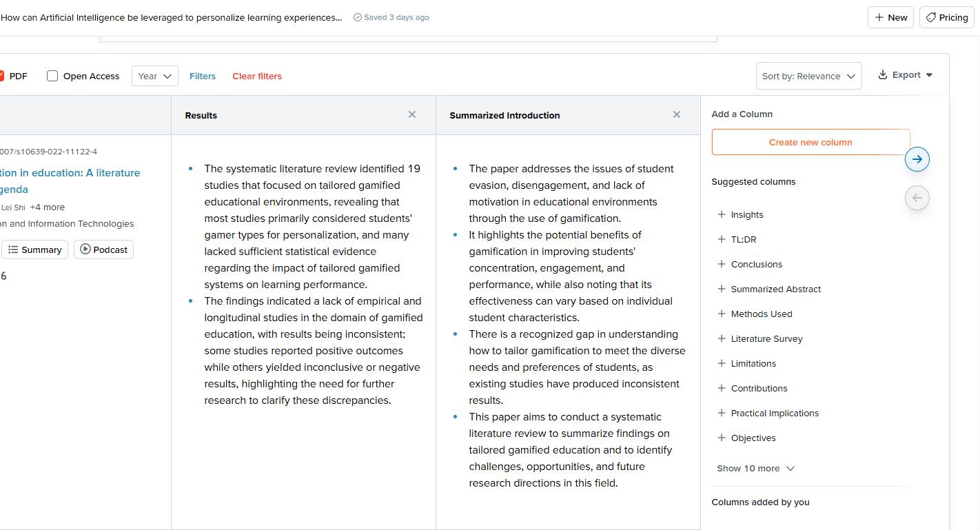Viewport: 980px width, 530px height.
Task: Dismiss the Summarized Introduction column
Action: pos(676,114)
